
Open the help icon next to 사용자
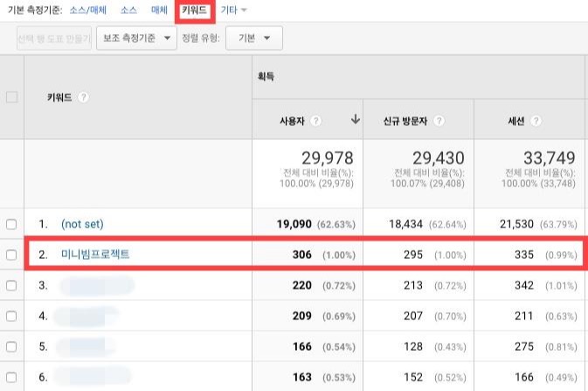tap(315, 121)
